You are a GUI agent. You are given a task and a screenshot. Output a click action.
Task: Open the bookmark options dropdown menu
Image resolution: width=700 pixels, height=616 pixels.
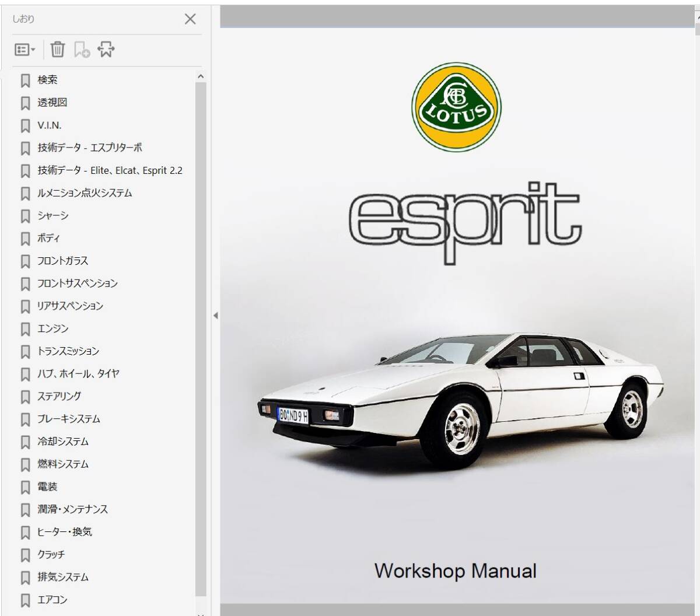point(25,50)
